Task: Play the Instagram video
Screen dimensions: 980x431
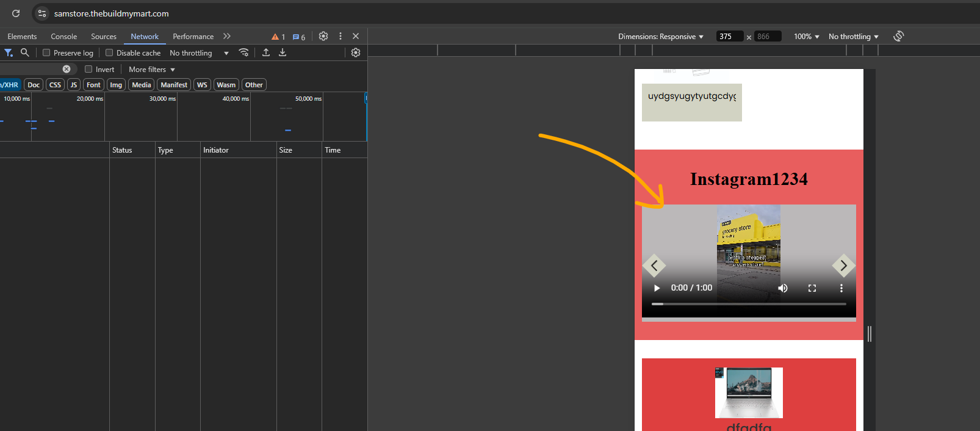Action: pyautogui.click(x=657, y=288)
